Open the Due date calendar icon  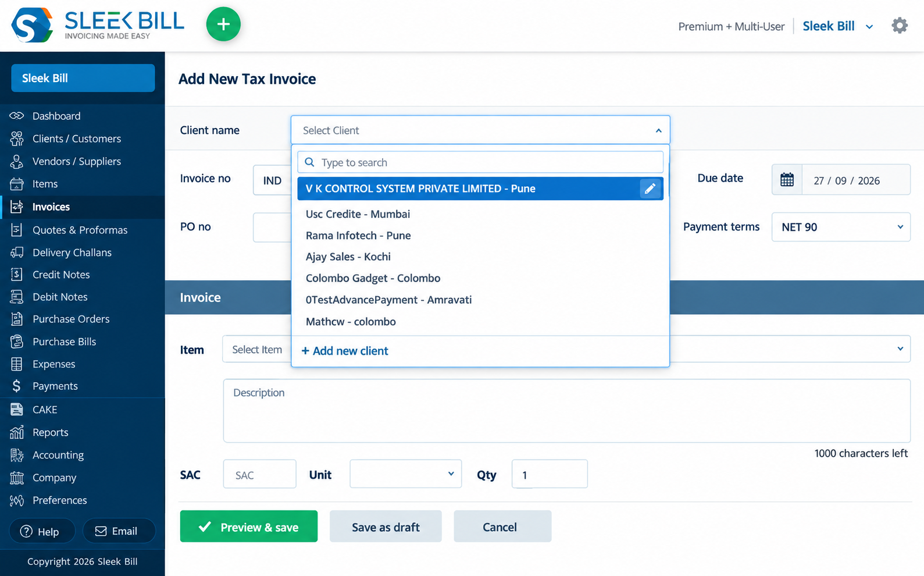point(787,180)
